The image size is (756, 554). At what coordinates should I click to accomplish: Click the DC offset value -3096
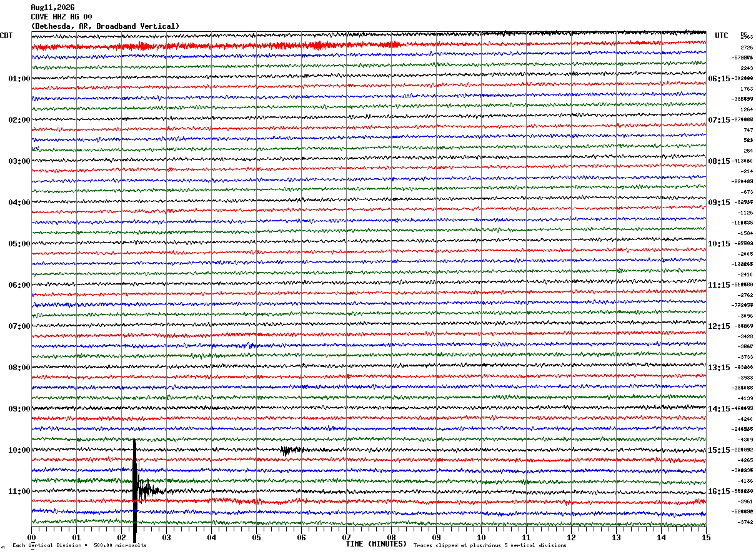pyautogui.click(x=745, y=316)
